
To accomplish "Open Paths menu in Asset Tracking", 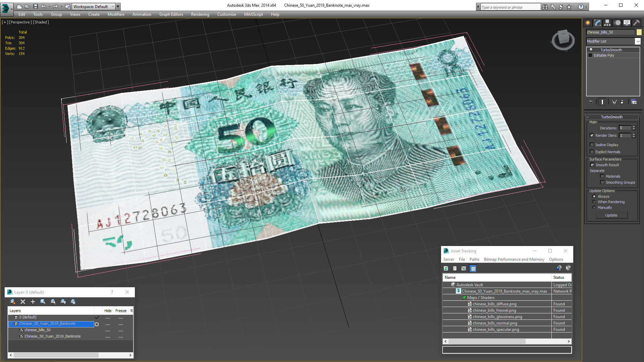I will (474, 259).
